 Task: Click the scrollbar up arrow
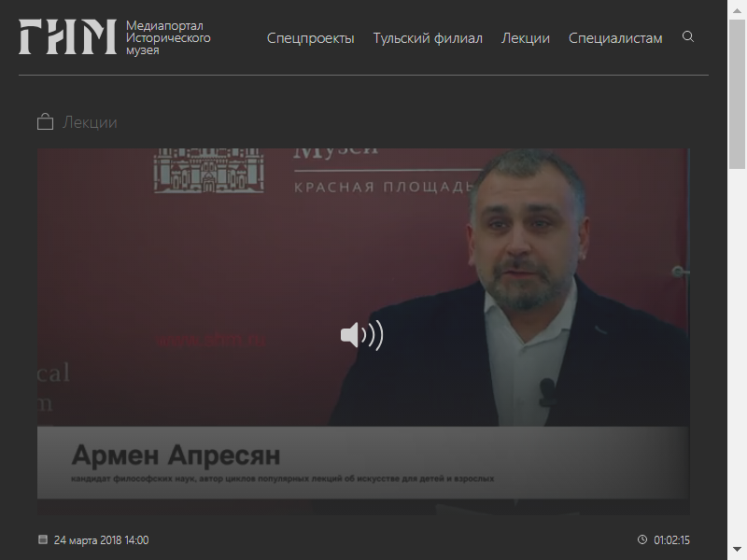[x=737, y=10]
